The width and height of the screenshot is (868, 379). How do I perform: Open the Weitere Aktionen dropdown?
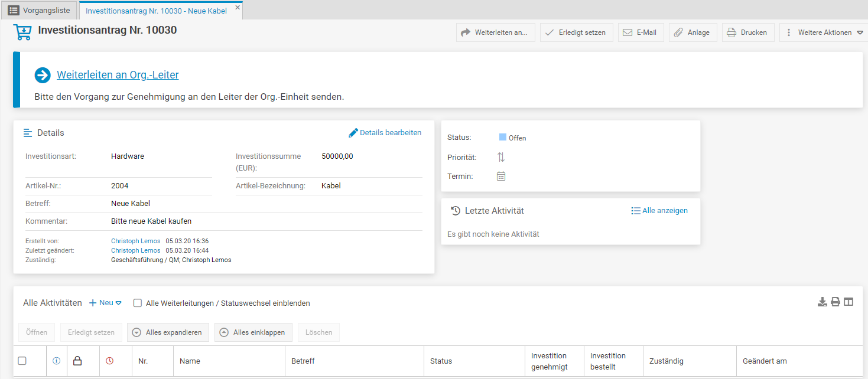(x=824, y=32)
